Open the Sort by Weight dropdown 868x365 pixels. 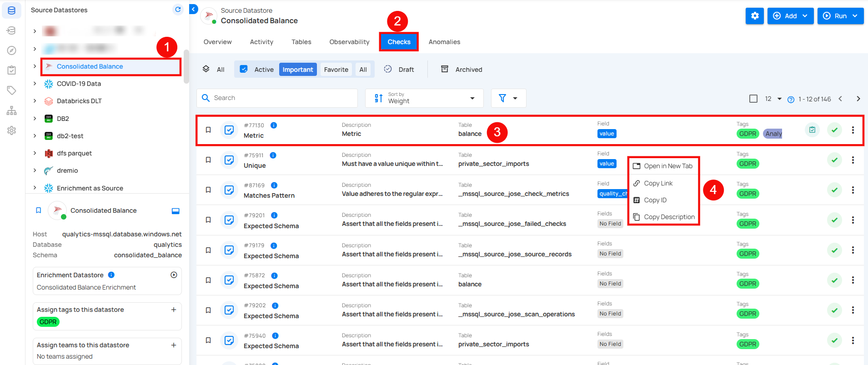coord(424,98)
